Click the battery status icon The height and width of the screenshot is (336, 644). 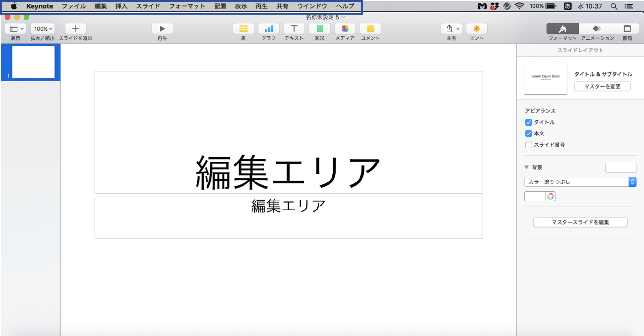[x=551, y=6]
